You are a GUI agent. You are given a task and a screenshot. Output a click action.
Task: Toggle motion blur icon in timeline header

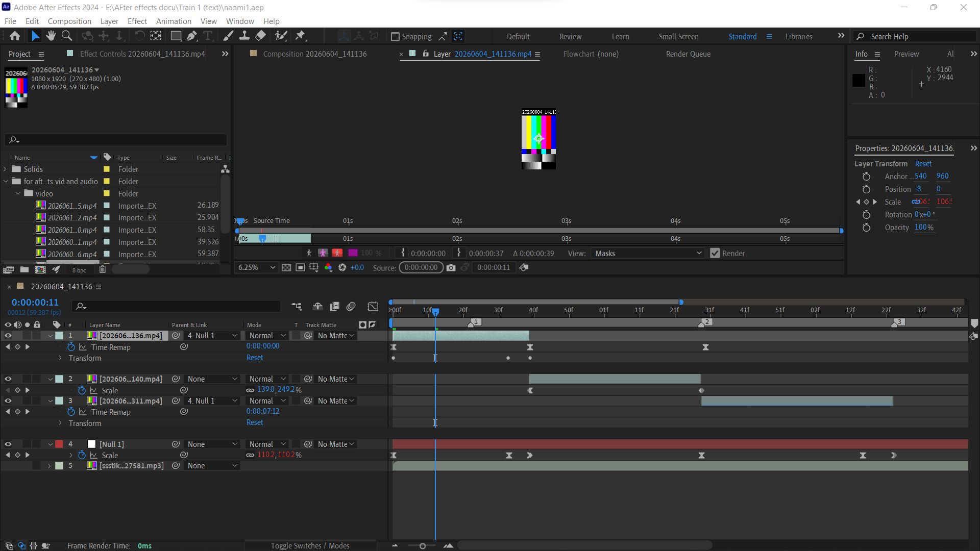[x=351, y=306]
